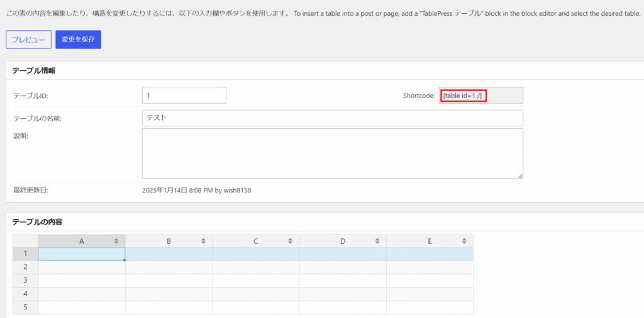644x318 pixels.
Task: Click cell A1 in the table
Action: coord(82,254)
